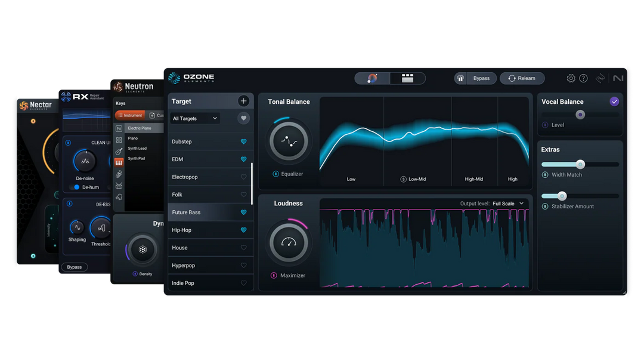Click the Equalizer knob in Tonal Balance

pyautogui.click(x=289, y=141)
